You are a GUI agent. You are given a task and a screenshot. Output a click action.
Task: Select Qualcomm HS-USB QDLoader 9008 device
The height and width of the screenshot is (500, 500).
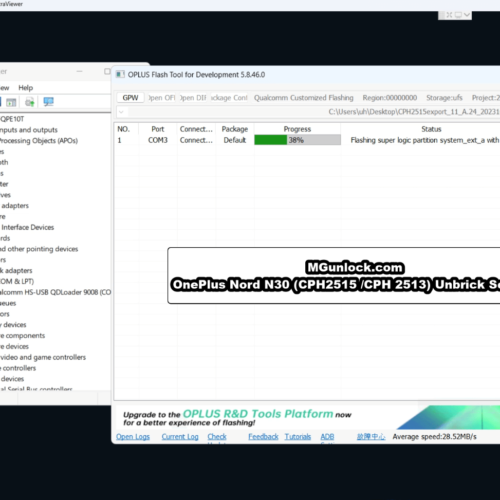coord(56,292)
